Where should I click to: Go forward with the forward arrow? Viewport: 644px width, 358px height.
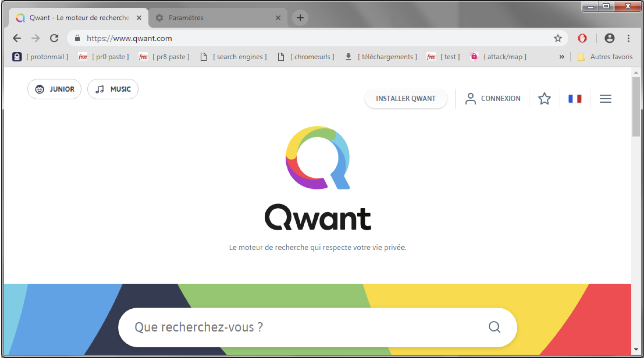(36, 38)
